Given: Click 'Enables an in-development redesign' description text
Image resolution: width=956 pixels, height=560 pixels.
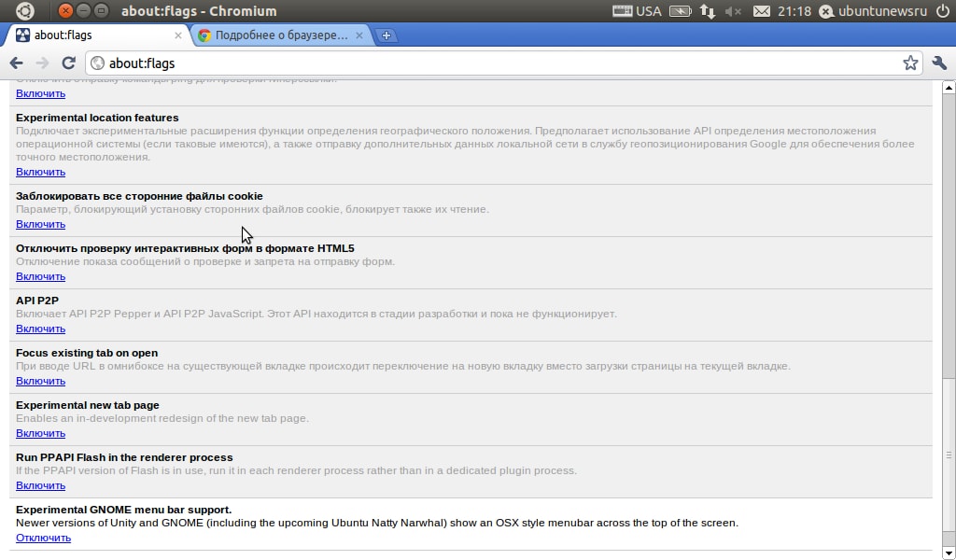Looking at the screenshot, I should pos(162,419).
